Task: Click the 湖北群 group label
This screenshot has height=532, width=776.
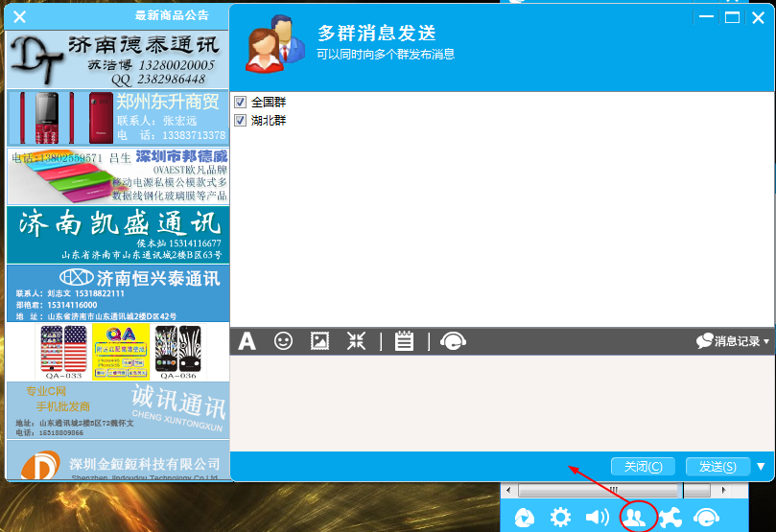Action: click(x=269, y=120)
